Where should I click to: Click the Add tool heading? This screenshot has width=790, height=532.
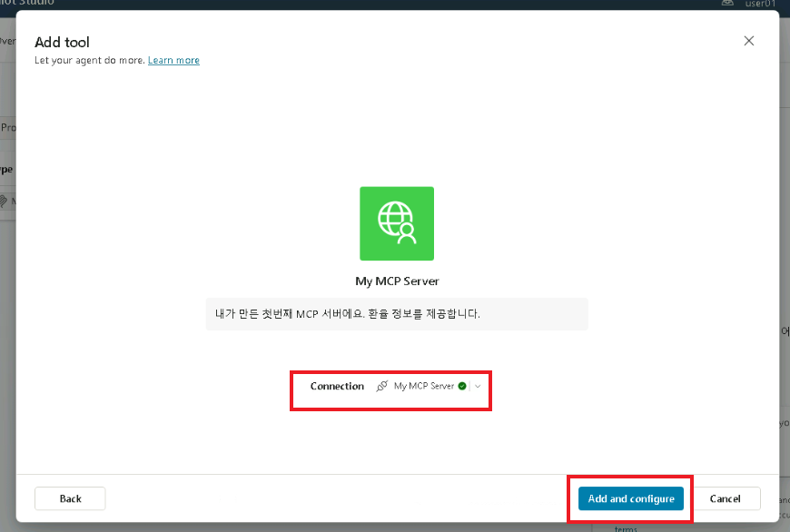[x=62, y=43]
